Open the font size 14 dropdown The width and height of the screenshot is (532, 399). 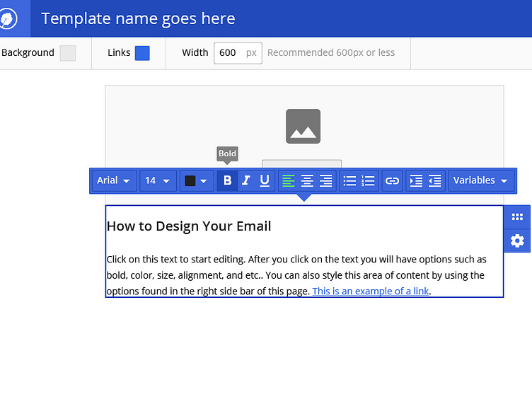(158, 181)
